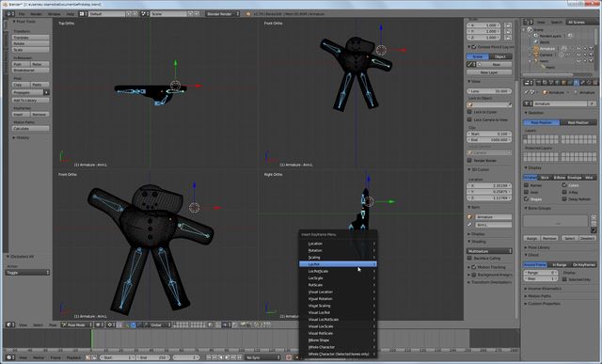Click the red automatic keyframe record button
This screenshot has width=602, height=364.
click(x=289, y=357)
